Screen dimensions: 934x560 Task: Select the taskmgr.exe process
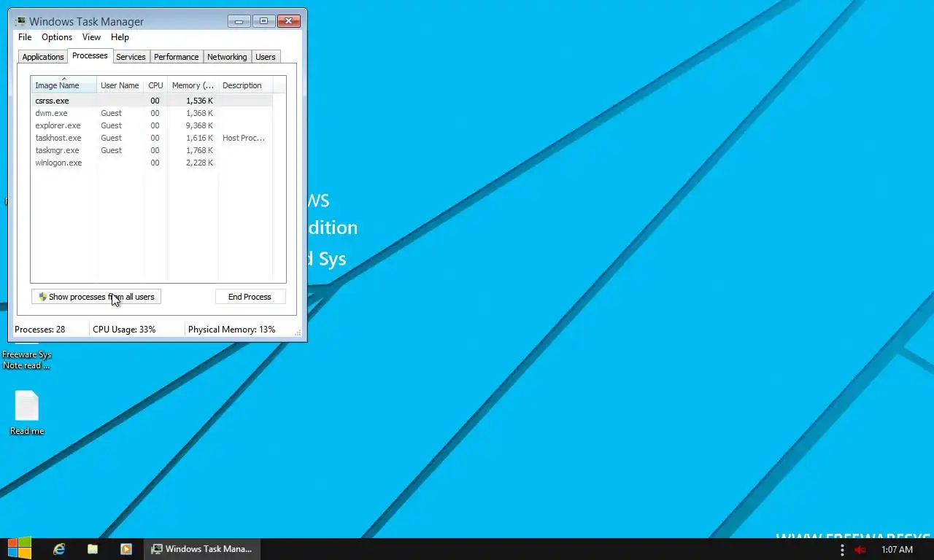coord(152,150)
